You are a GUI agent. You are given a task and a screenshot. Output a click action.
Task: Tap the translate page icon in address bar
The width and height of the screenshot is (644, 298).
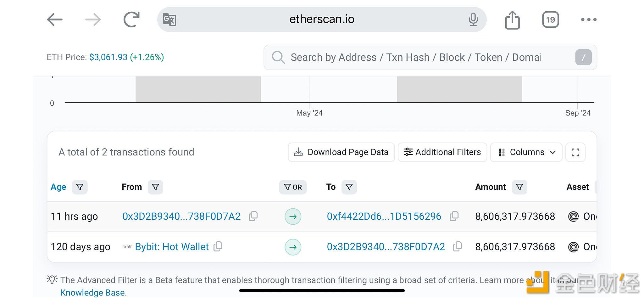pos(169,20)
